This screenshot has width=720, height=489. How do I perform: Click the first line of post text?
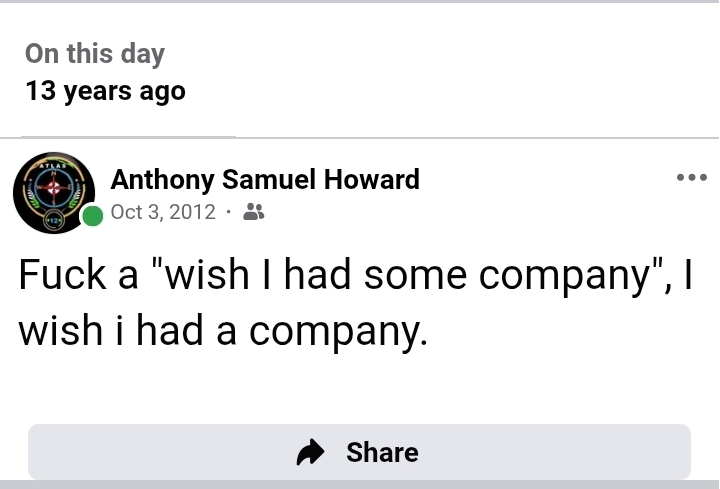coord(355,277)
